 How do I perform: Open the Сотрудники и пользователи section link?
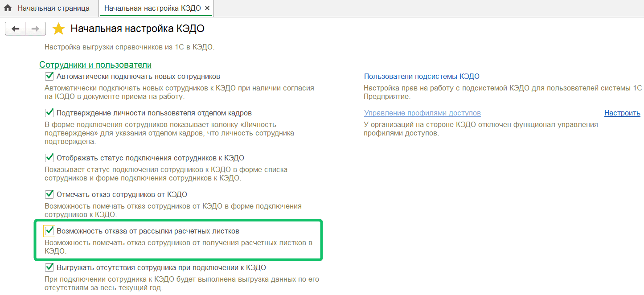tap(95, 65)
